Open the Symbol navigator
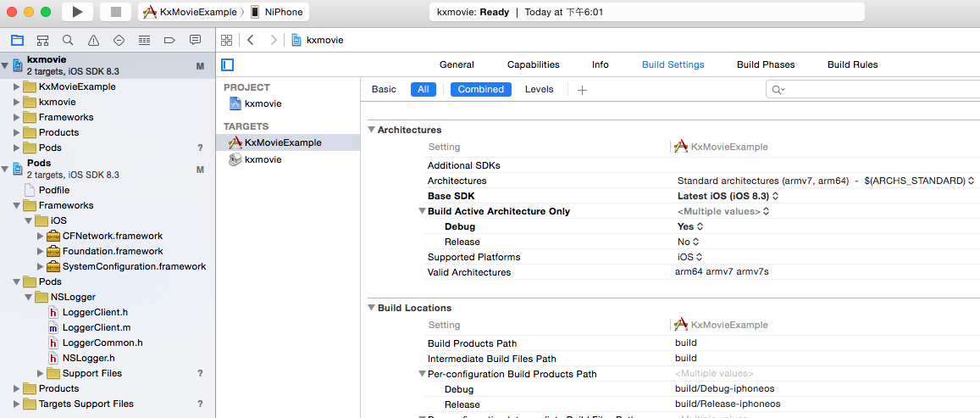This screenshot has height=418, width=980. (42, 41)
